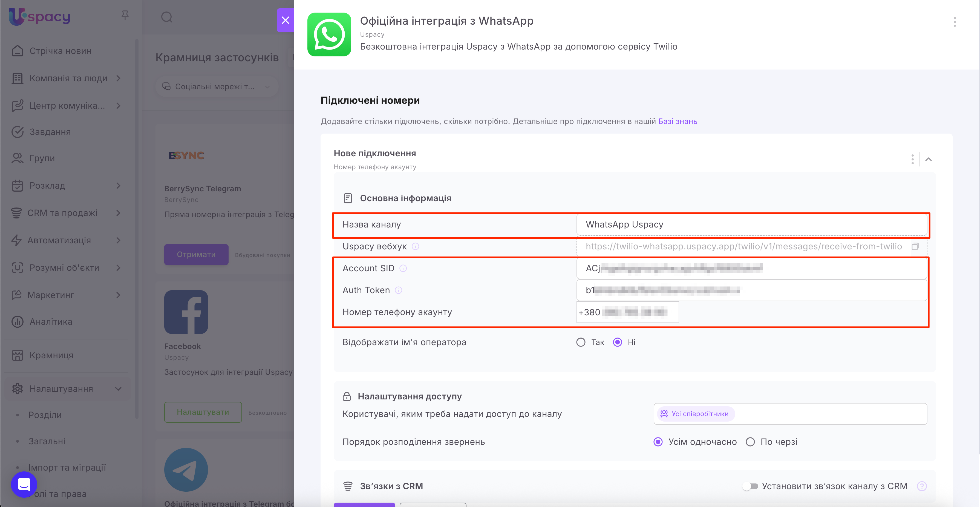Open 'Стрічка новин' in the sidebar
Viewport: 980px width, 507px height.
pos(60,51)
